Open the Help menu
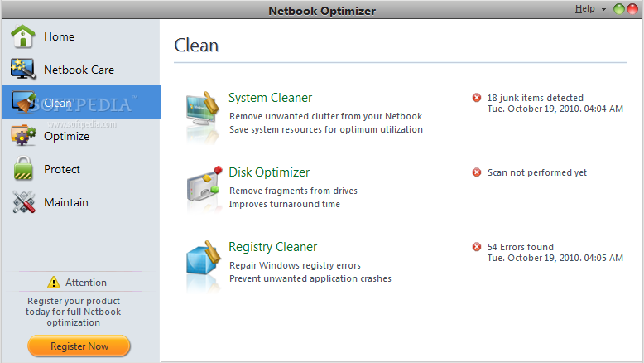The image size is (644, 363). coord(585,8)
